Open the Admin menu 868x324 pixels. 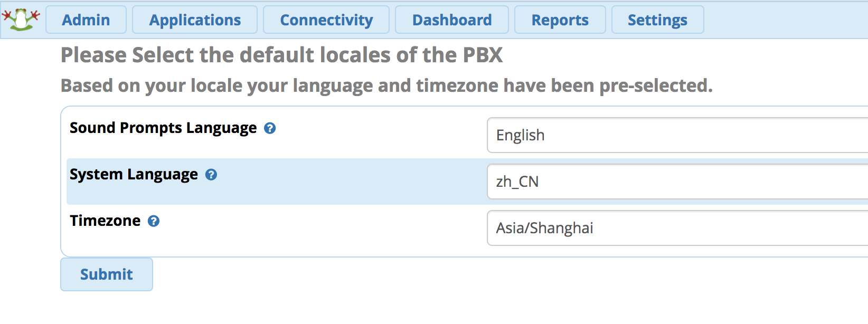click(x=86, y=20)
